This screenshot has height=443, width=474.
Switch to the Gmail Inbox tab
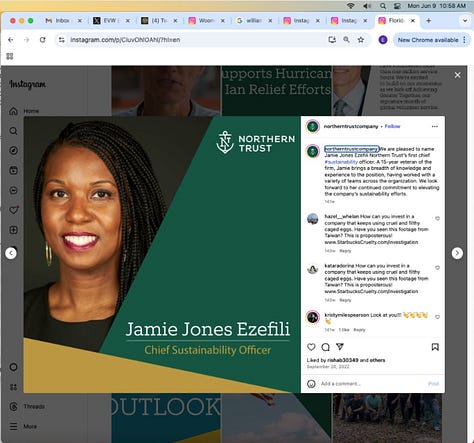coord(63,21)
